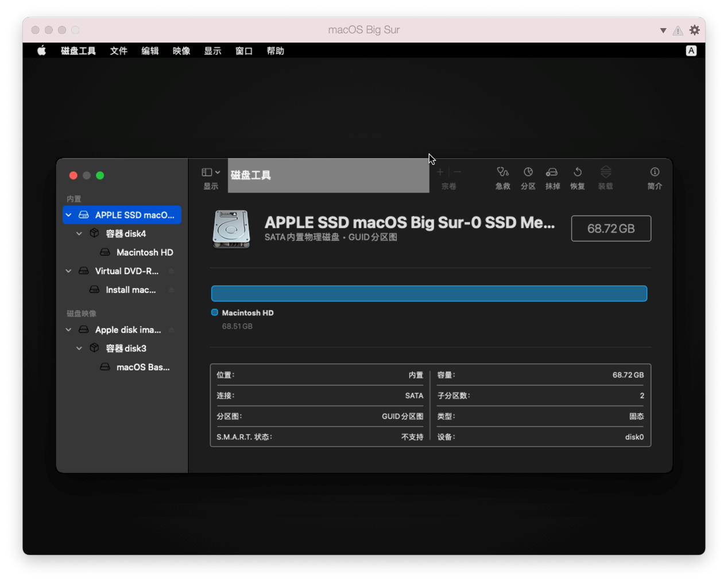This screenshot has height=583, width=728.
Task: Select Install mac... volume in sidebar
Action: pyautogui.click(x=122, y=290)
